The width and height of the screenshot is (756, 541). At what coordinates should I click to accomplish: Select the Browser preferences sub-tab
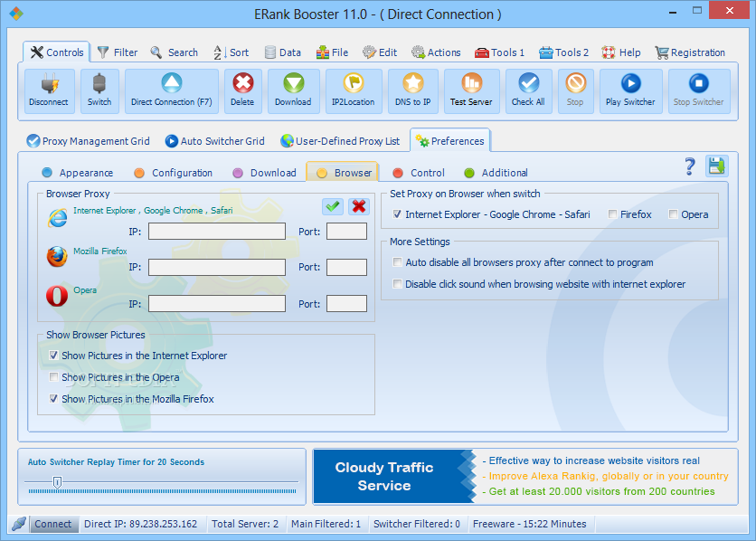click(x=342, y=173)
